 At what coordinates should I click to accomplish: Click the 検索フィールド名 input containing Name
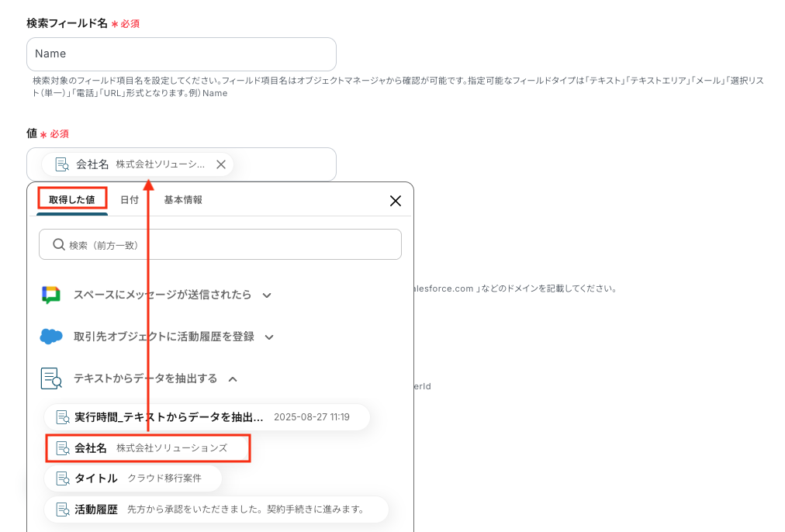(x=182, y=54)
